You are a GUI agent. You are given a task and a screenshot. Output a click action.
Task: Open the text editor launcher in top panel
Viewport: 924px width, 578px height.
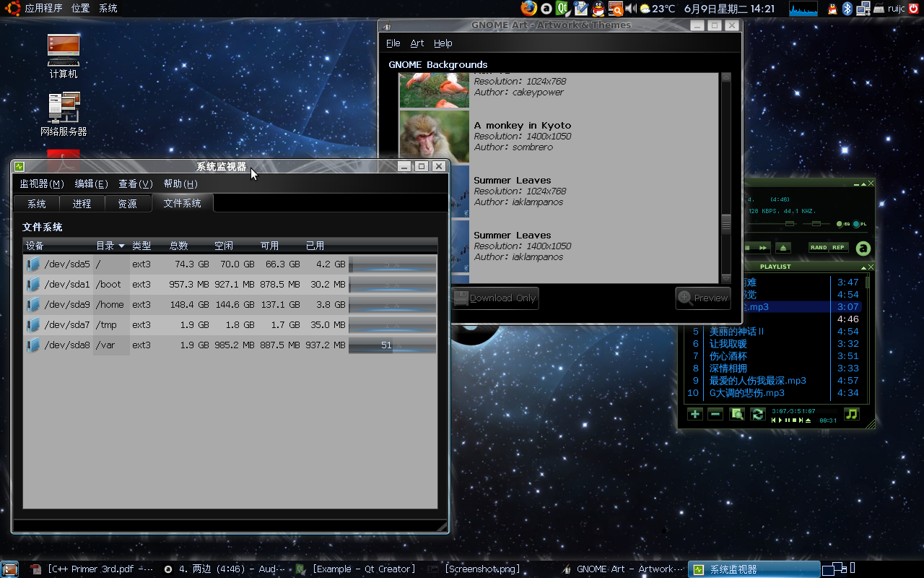(581, 9)
